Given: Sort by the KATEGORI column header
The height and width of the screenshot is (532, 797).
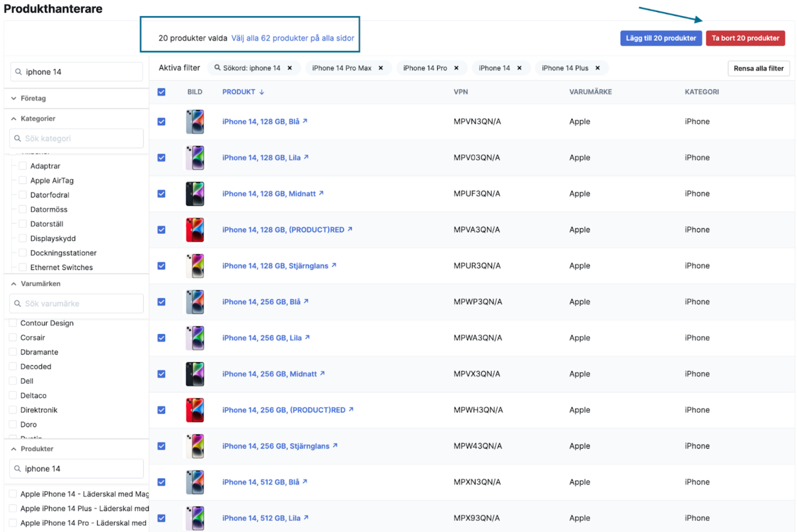Looking at the screenshot, I should [701, 92].
